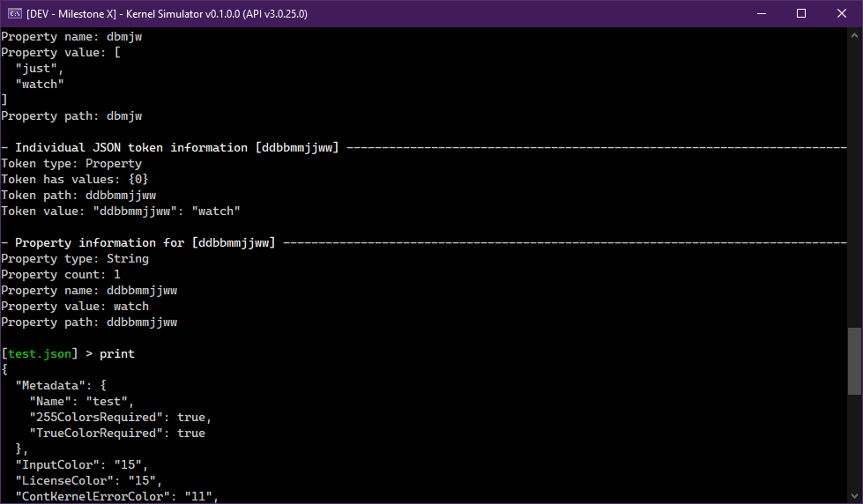Click the Token has values line
This screenshot has width=863, height=504.
[75, 179]
